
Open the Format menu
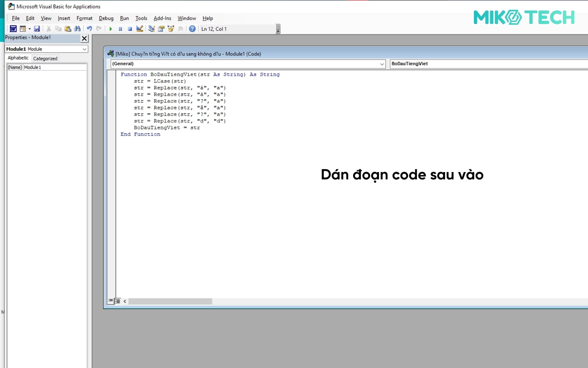(84, 18)
